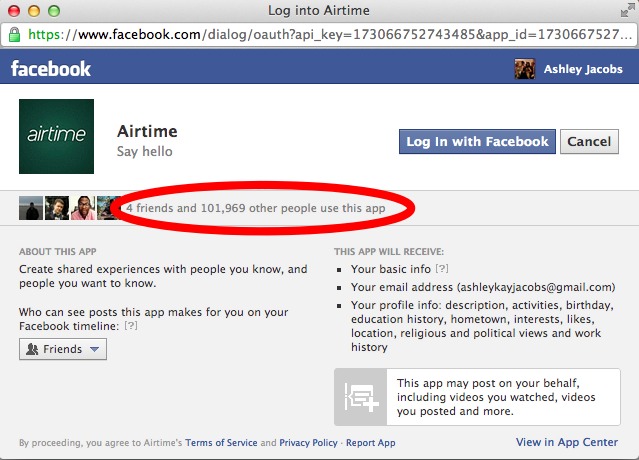Click 'This app may post on your behalf' notice

[x=496, y=397]
